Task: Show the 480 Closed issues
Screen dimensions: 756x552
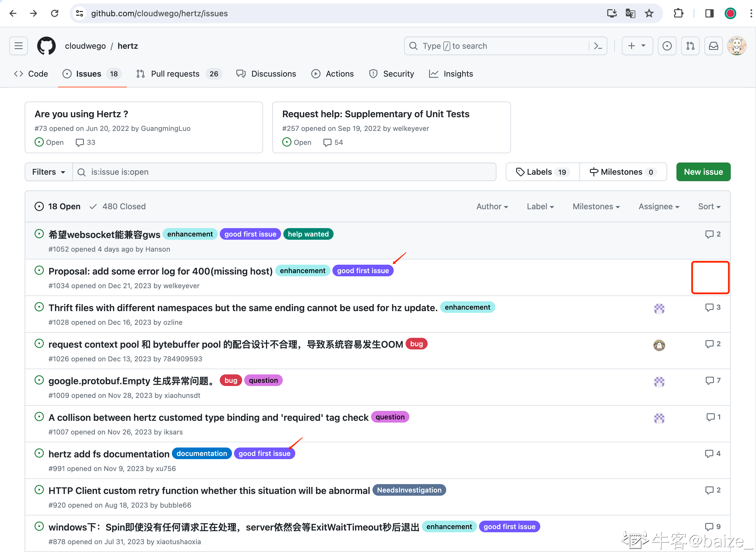Action: (x=118, y=207)
